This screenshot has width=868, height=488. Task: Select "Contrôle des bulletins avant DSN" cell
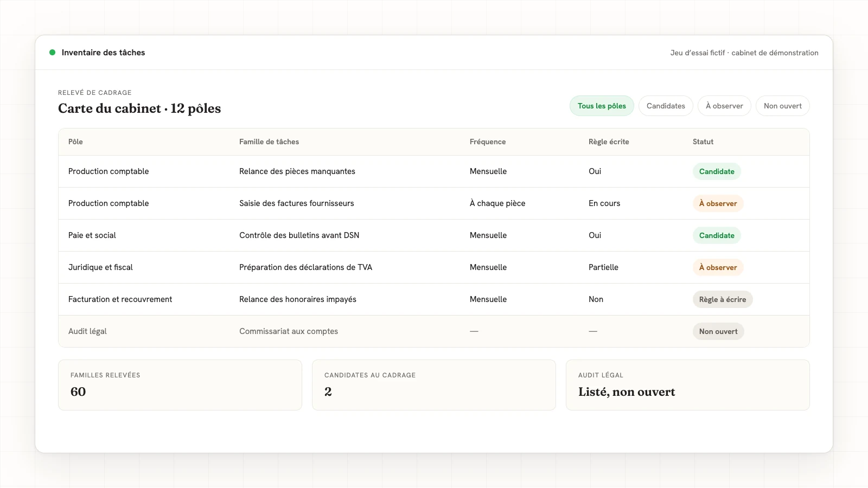point(299,235)
